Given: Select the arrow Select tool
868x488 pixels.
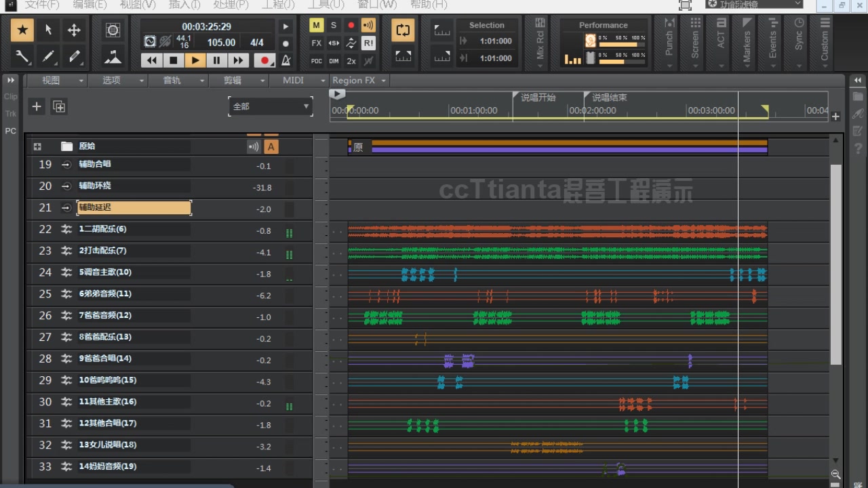Looking at the screenshot, I should pyautogui.click(x=48, y=30).
